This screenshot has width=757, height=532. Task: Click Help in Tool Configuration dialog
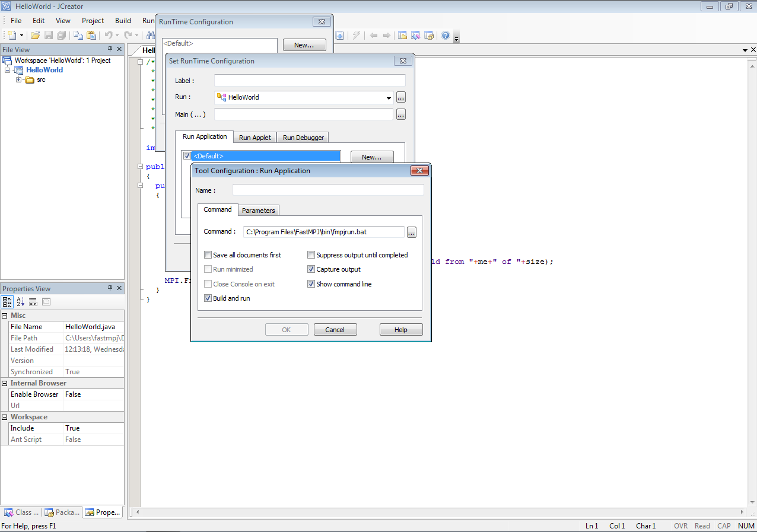[401, 330]
